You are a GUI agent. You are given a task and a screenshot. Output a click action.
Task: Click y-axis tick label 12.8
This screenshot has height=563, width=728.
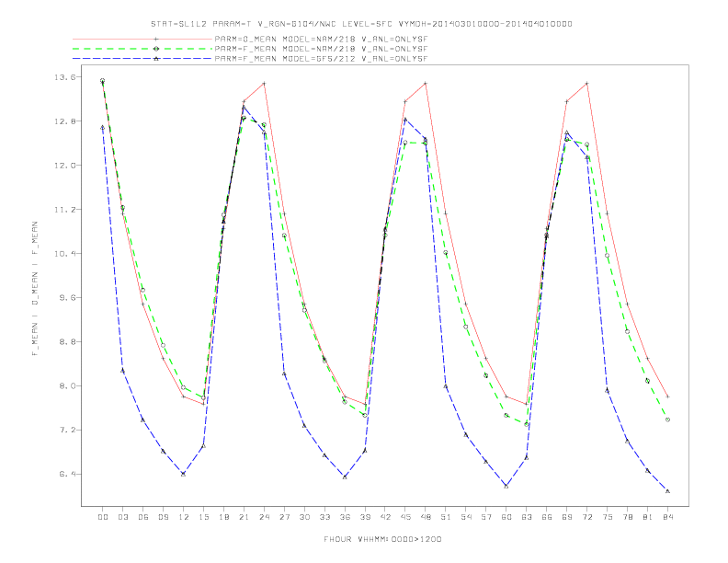point(64,121)
